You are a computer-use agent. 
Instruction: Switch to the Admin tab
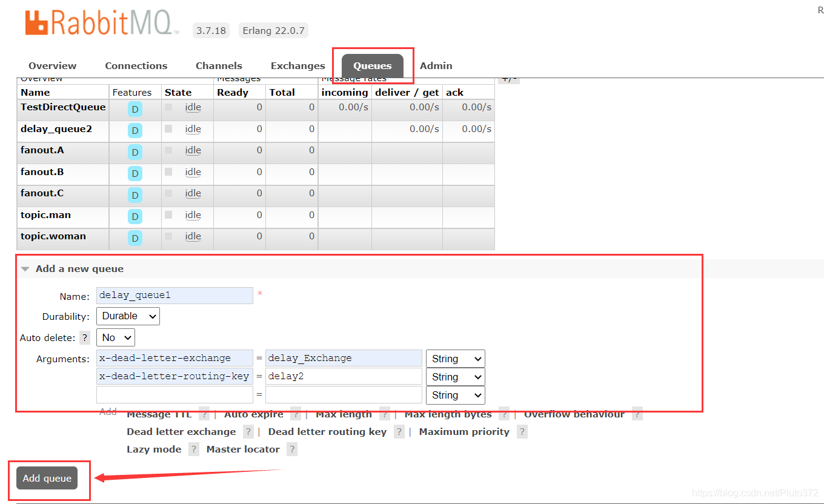[436, 66]
